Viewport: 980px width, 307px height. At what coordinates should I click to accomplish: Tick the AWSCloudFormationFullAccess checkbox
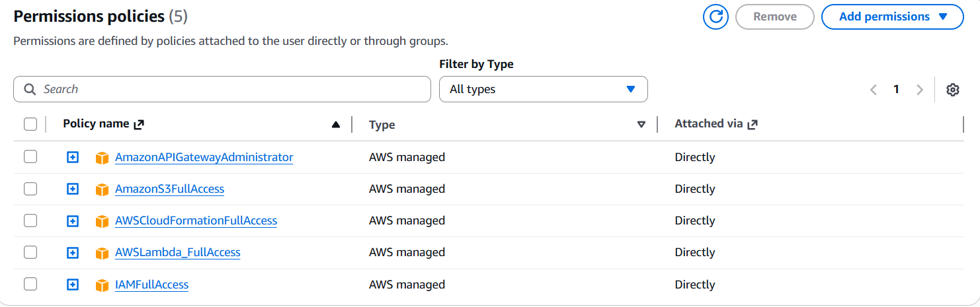pos(30,221)
